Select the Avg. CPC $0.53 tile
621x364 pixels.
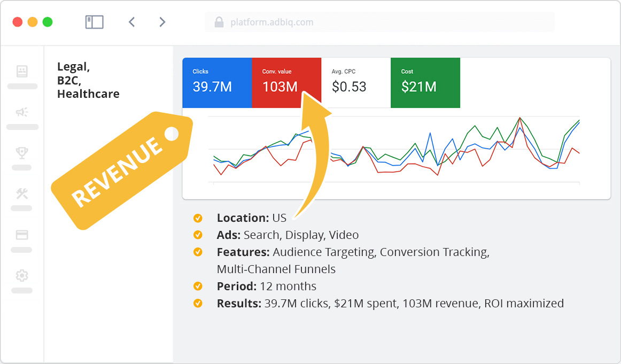coord(356,83)
